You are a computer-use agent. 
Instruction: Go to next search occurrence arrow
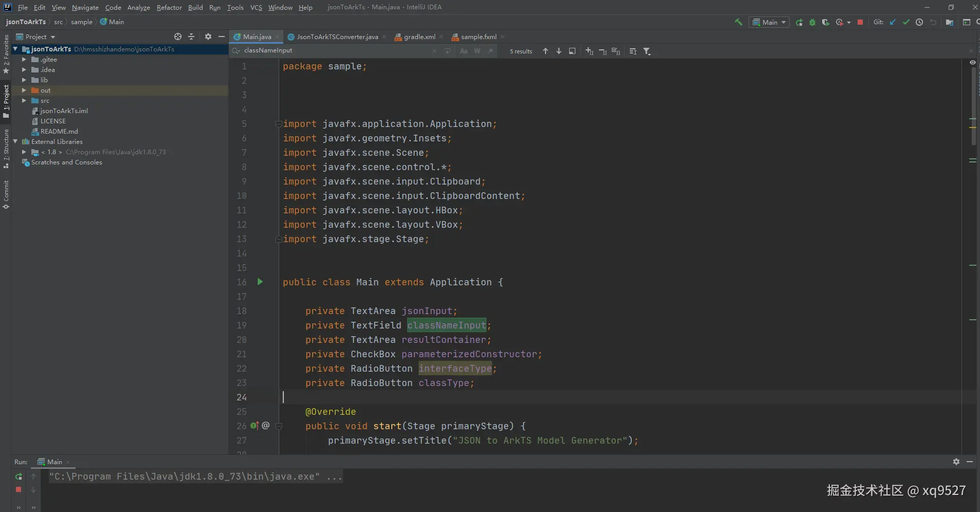coord(559,51)
